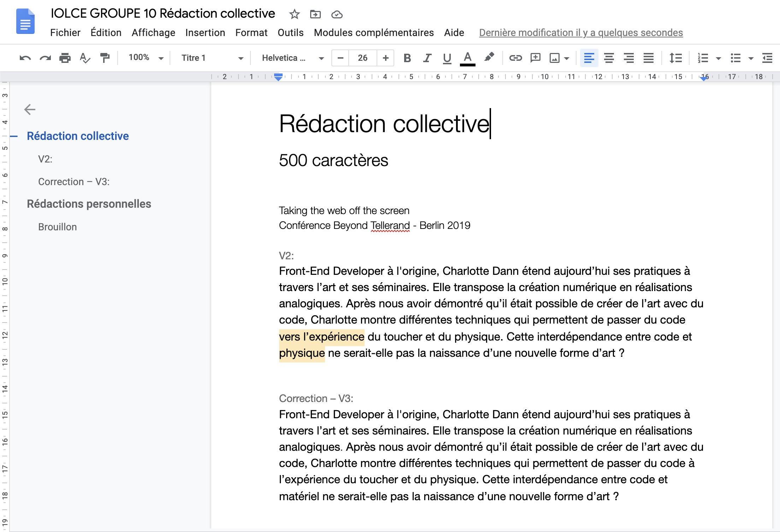Insert a link

point(515,58)
